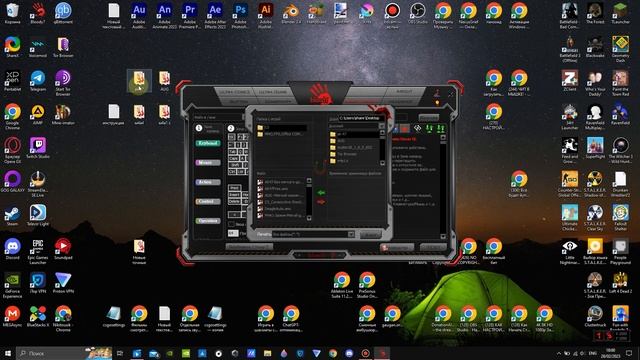The width and height of the screenshot is (640, 360).
Task: Open the Bloody7 desktop shortcut
Action: point(38,13)
